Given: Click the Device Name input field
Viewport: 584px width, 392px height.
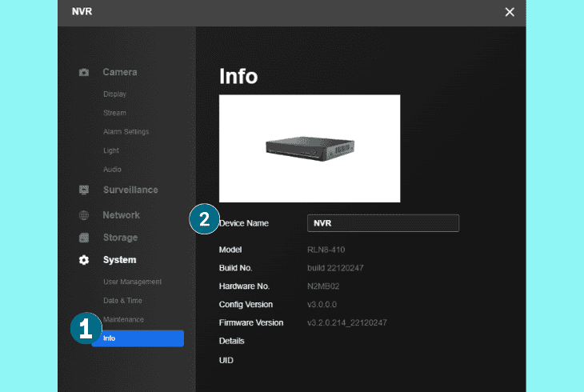Looking at the screenshot, I should pyautogui.click(x=383, y=223).
